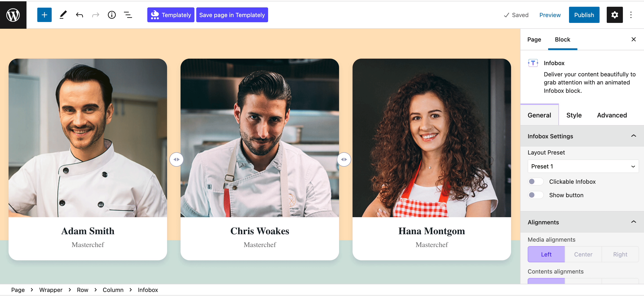Toggle the settings gear sidebar

(615, 15)
